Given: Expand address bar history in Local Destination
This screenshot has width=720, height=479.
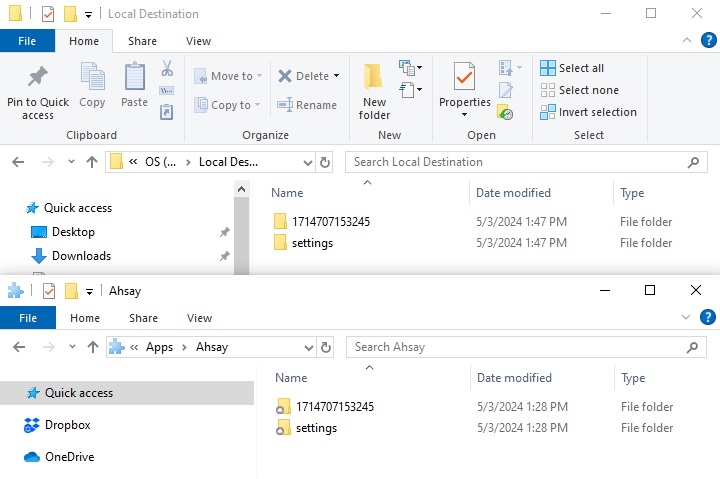Looking at the screenshot, I should point(308,163).
